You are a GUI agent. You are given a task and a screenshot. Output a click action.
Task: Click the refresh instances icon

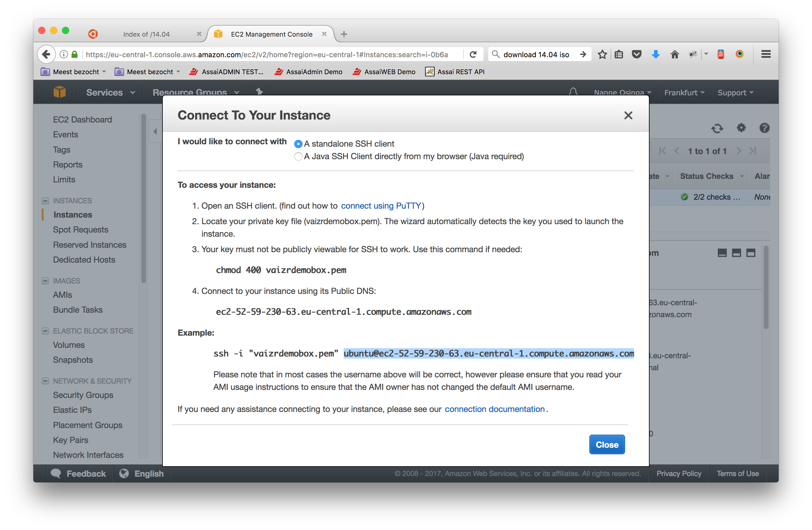(x=717, y=128)
